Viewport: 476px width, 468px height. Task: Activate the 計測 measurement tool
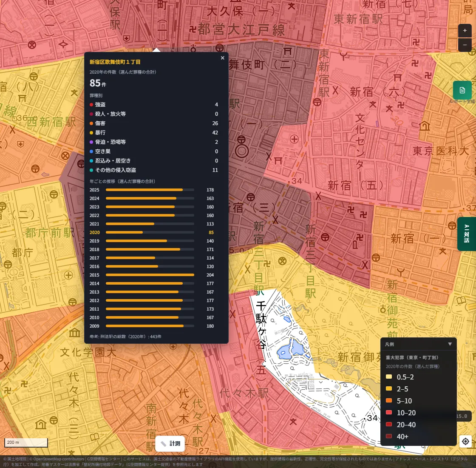point(170,444)
